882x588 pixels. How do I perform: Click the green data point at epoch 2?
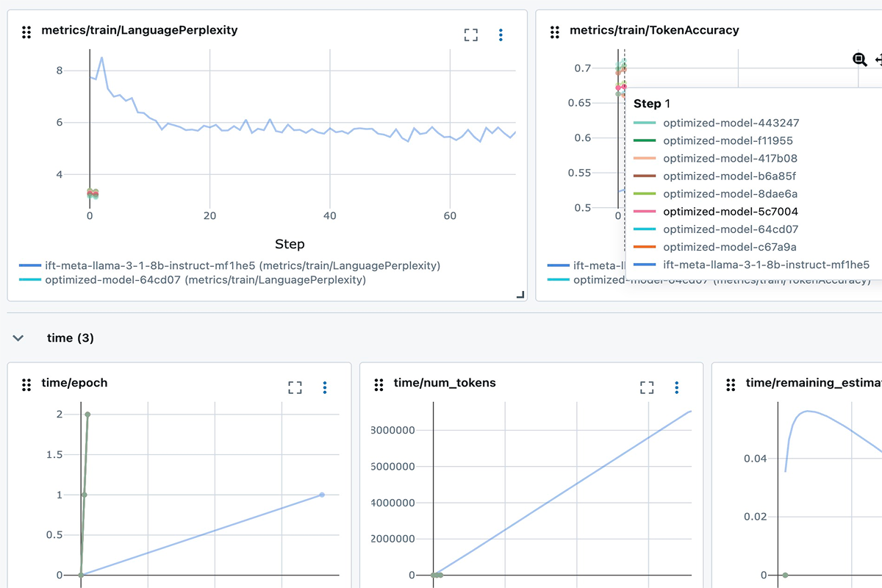(x=87, y=415)
